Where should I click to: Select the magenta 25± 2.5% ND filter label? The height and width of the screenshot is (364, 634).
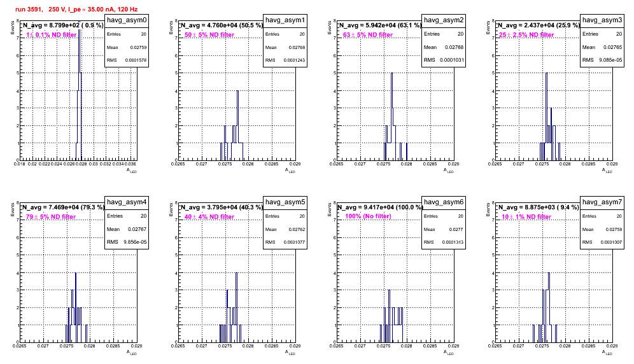(x=526, y=35)
